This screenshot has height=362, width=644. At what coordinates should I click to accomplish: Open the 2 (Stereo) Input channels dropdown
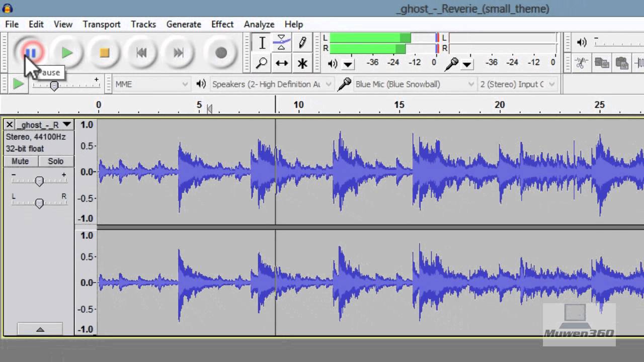pos(518,84)
